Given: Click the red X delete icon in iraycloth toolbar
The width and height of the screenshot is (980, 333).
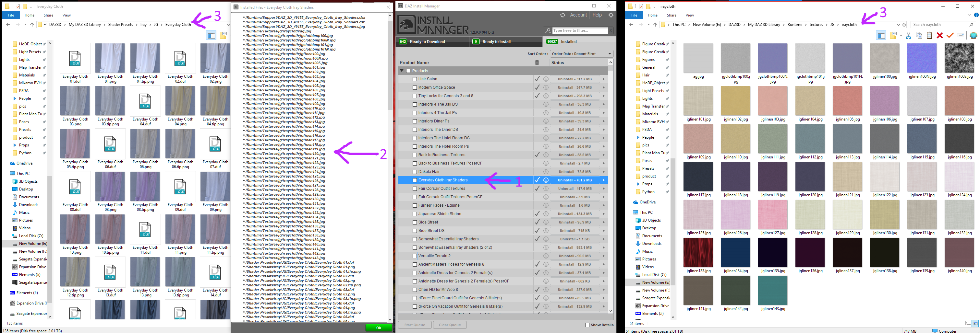Looking at the screenshot, I should click(940, 35).
